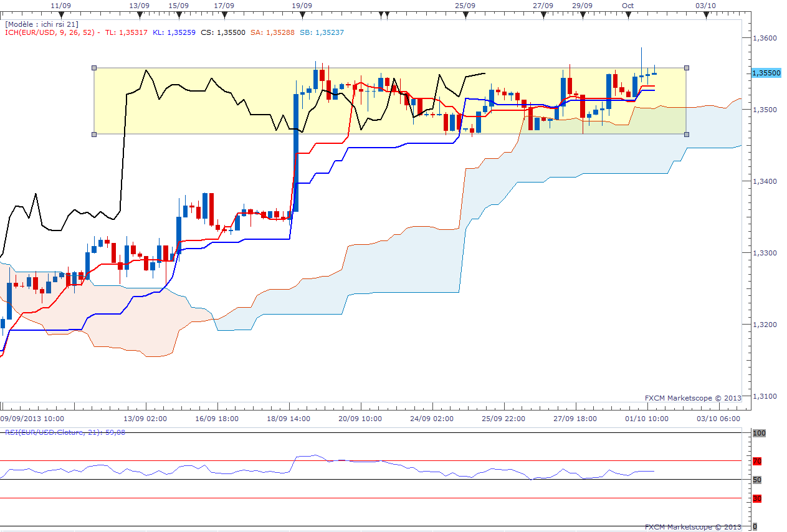Click the RSI 100 level label
This screenshot has height=532, width=787.
(x=758, y=432)
